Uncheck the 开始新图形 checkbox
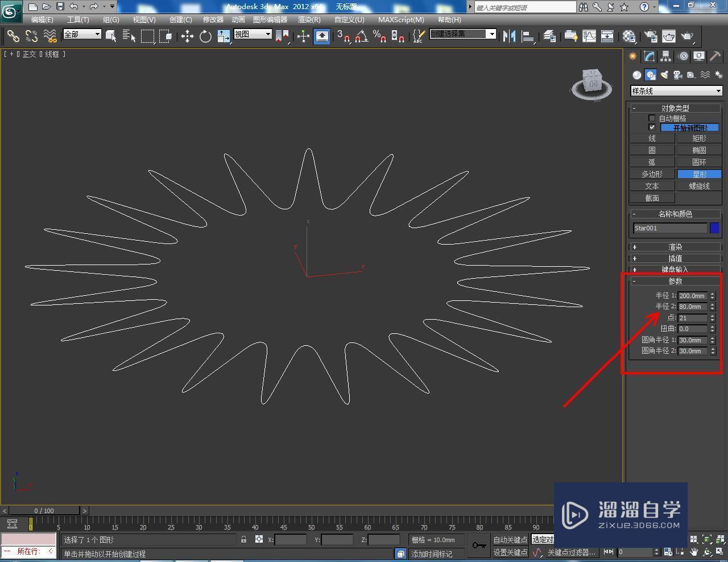Screen dimensions: 728x562 (x=652, y=127)
